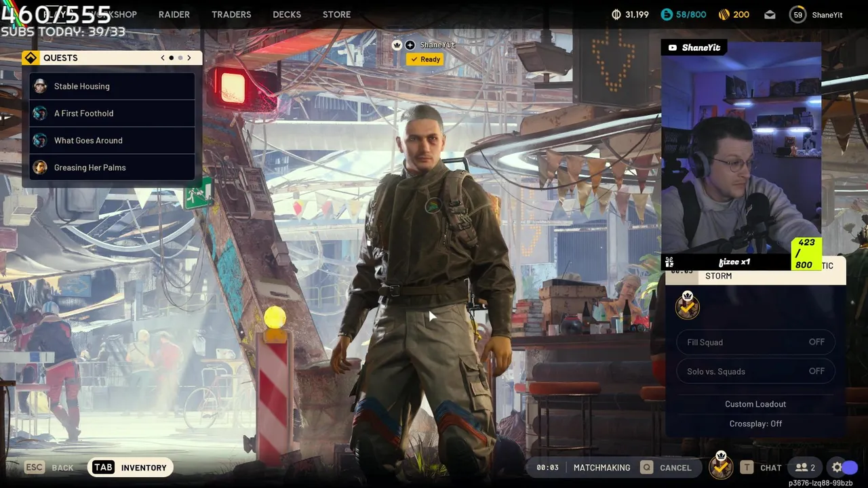Open INVENTORY with the TAB button
The image size is (868, 488).
(x=130, y=468)
